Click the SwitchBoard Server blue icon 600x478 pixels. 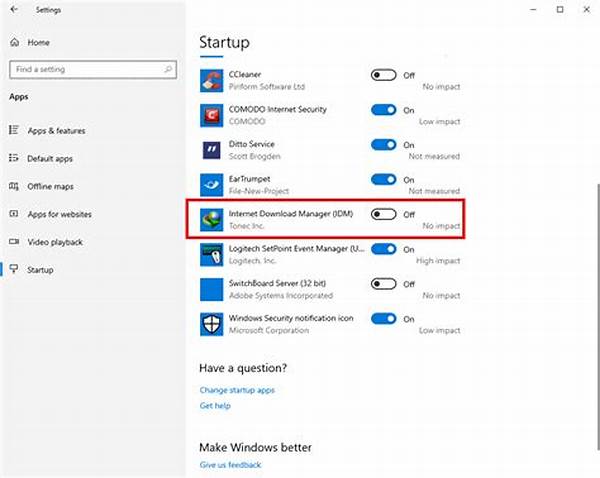click(212, 289)
